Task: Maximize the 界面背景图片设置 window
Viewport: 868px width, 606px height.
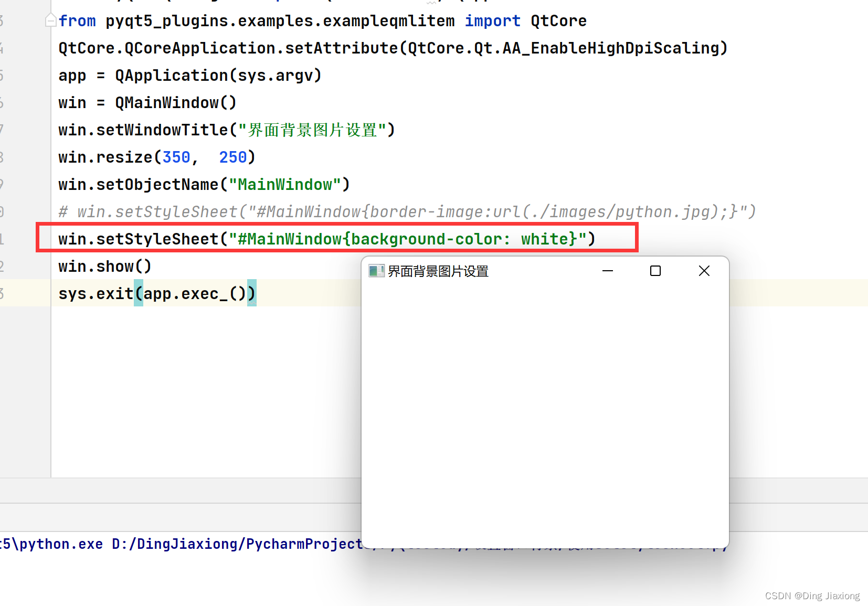Action: tap(655, 271)
